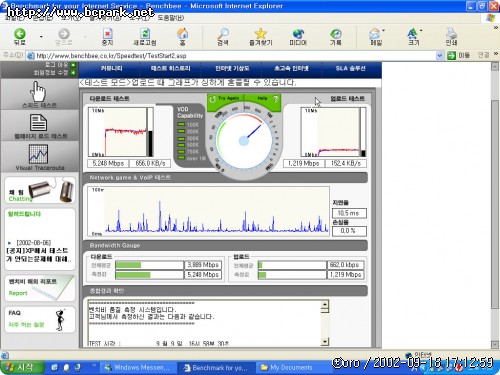The width and height of the screenshot is (500, 375).
Task: Open the Visual Traceroute chart icon
Action: point(38,154)
